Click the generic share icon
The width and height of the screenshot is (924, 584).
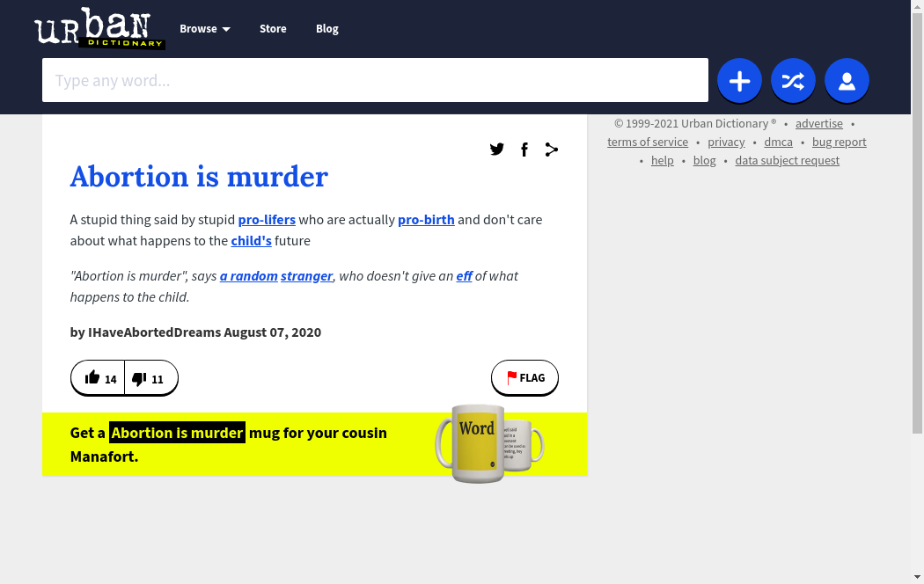(x=552, y=150)
